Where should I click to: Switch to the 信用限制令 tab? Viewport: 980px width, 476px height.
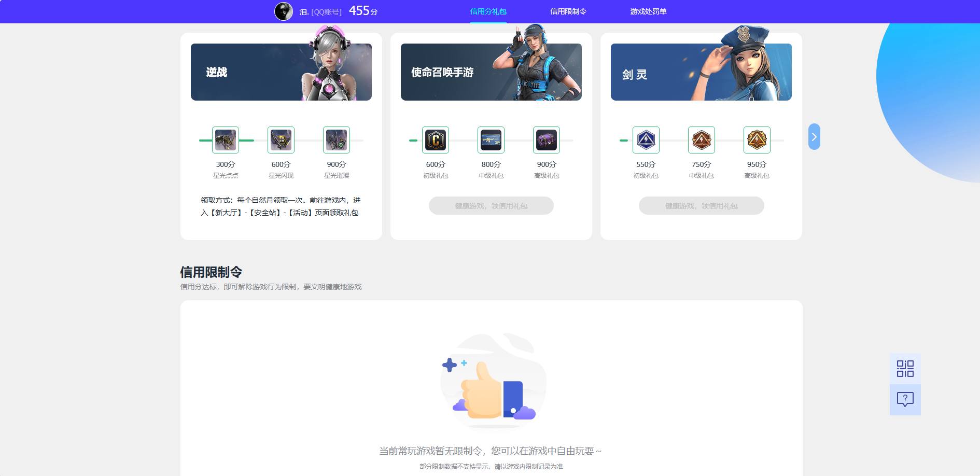click(568, 11)
